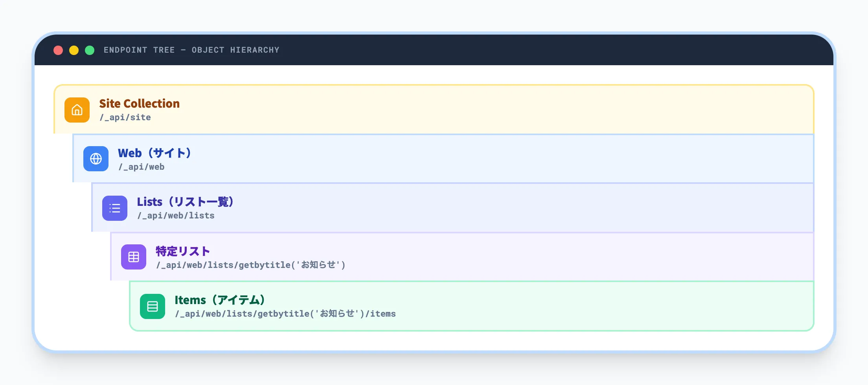Select the title bar label ENDPOINT TREE
Viewport: 868px width, 385px height.
coord(139,50)
